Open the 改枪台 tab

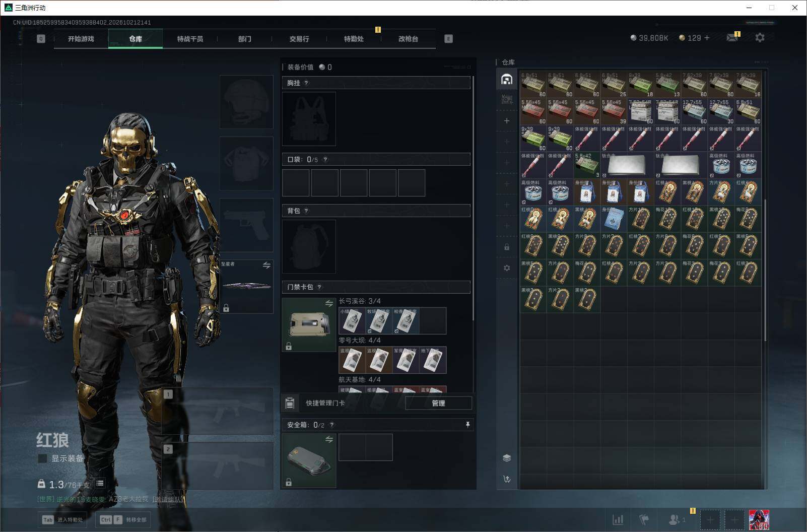[408, 39]
